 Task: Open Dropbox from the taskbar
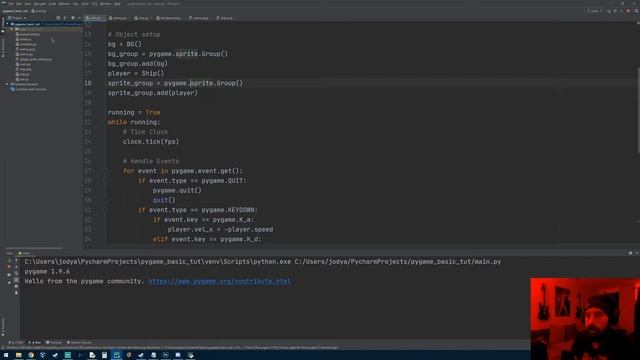coord(43,355)
